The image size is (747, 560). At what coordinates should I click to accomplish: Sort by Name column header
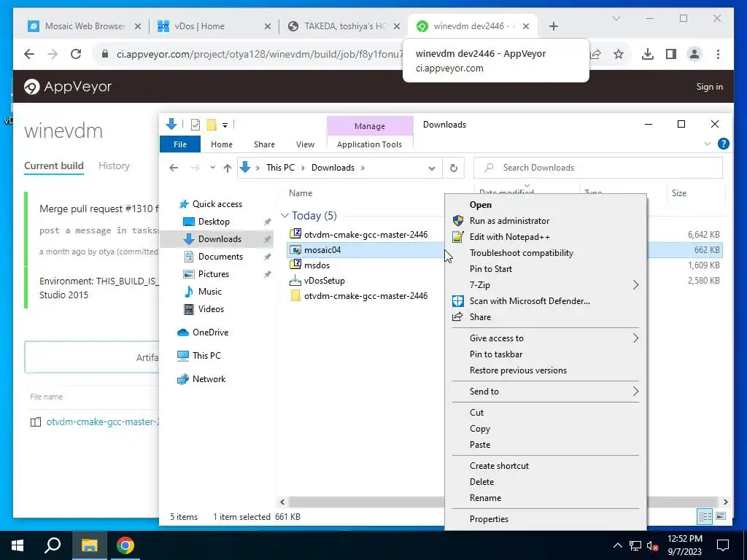[x=301, y=193]
